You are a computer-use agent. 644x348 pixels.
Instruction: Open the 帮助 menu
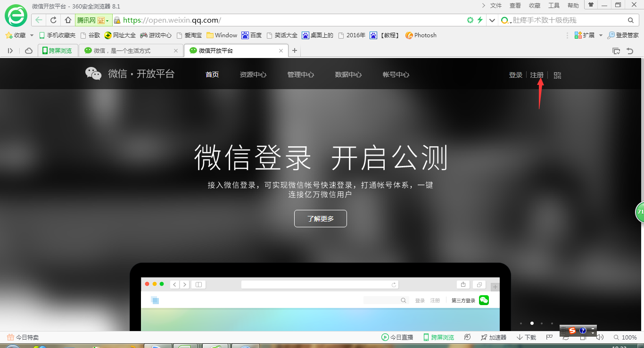point(573,6)
